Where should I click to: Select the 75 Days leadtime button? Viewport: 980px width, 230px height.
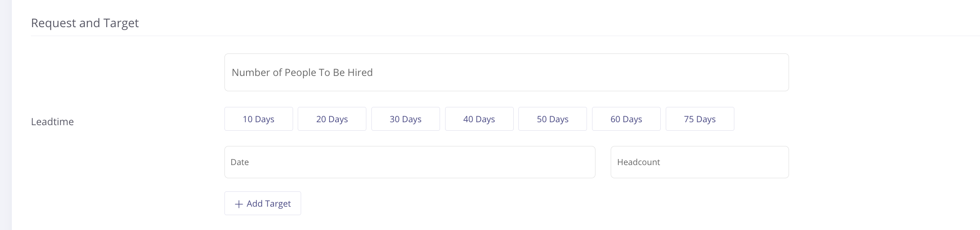click(700, 119)
